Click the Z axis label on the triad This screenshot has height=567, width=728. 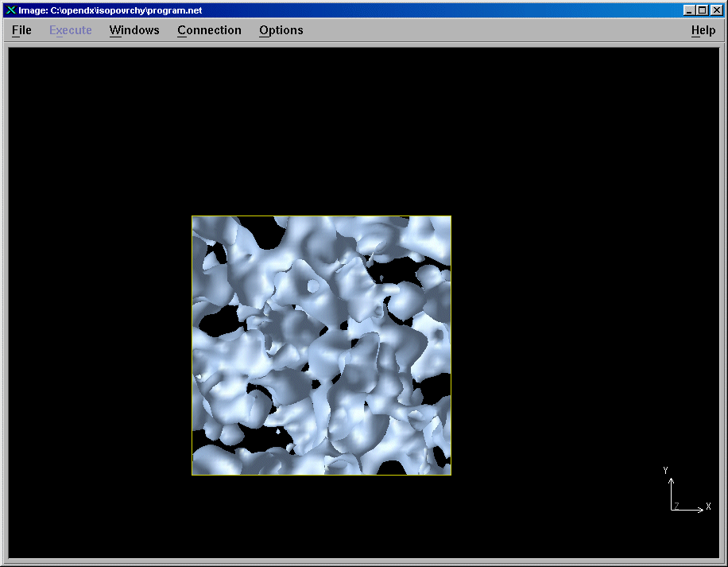tap(676, 506)
